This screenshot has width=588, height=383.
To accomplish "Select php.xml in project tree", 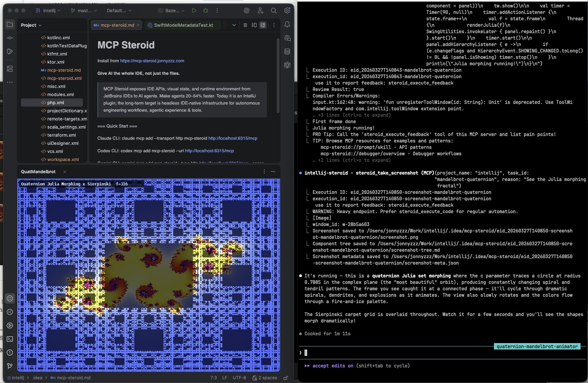I will (x=52, y=103).
